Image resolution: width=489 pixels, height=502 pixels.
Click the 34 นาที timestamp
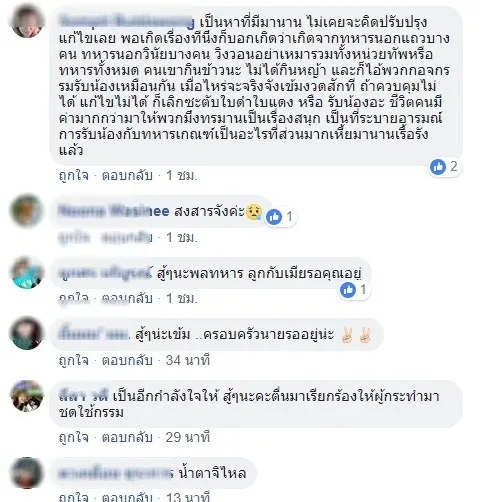(188, 360)
